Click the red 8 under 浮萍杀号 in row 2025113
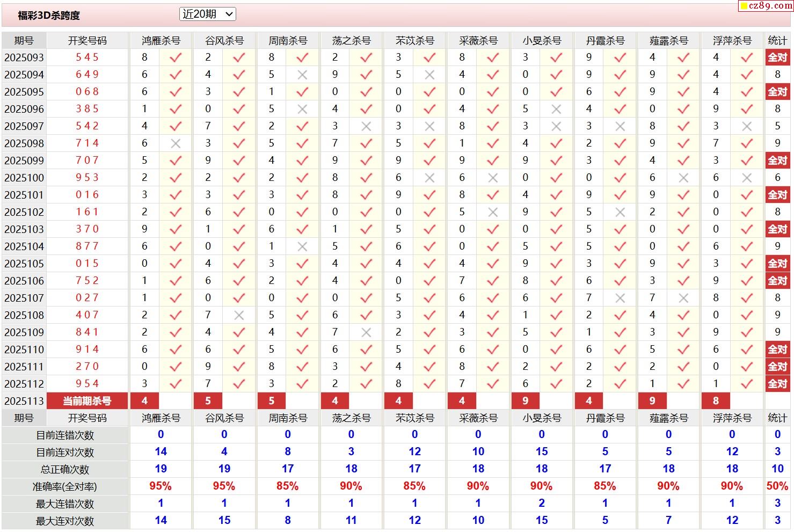 [x=716, y=401]
